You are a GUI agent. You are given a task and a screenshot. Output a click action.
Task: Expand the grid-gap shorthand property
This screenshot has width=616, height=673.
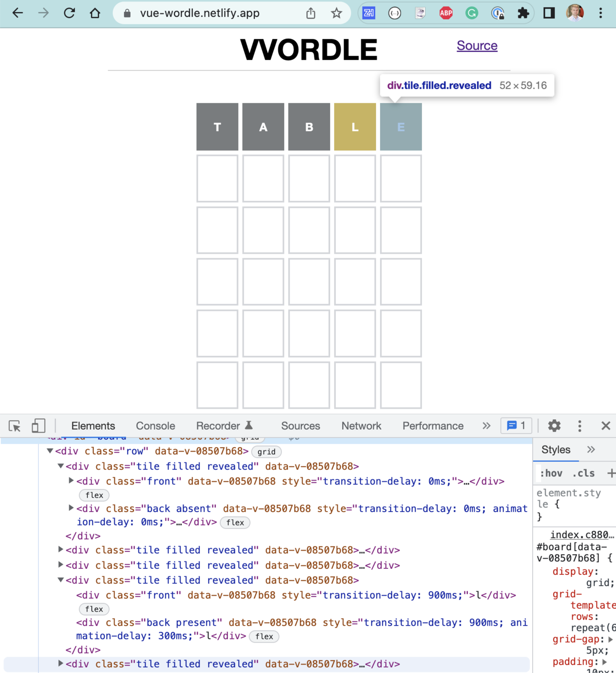tap(611, 639)
